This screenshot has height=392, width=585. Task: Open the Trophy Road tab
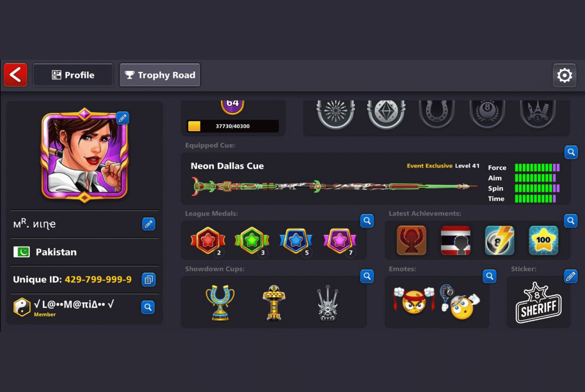pyautogui.click(x=160, y=75)
